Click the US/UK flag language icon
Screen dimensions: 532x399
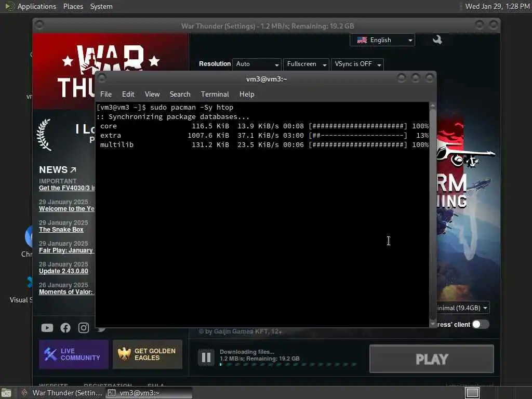(362, 40)
